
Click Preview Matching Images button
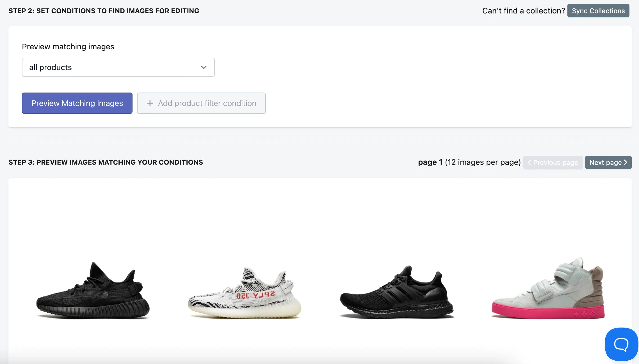[x=77, y=103]
